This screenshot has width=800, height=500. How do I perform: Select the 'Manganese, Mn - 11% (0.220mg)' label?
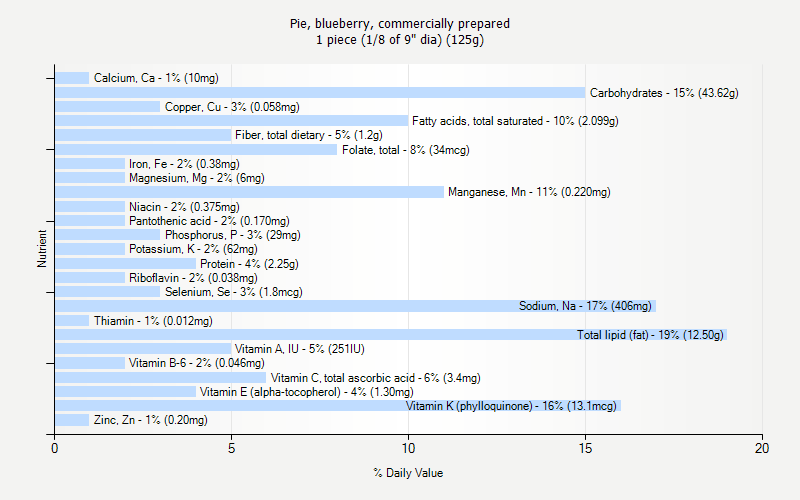tap(529, 192)
